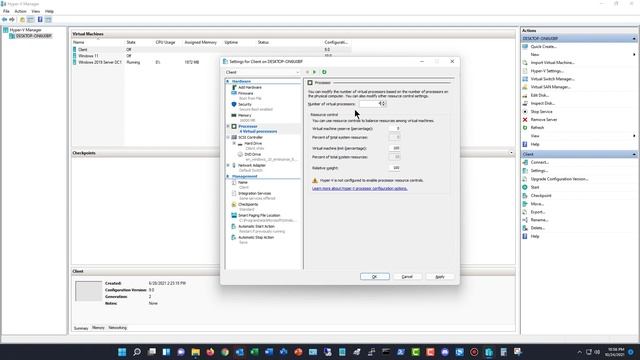Click the Forward arrow in Hyper-V Manager toolbar
The width and height of the screenshot is (640, 360).
click(x=12, y=20)
